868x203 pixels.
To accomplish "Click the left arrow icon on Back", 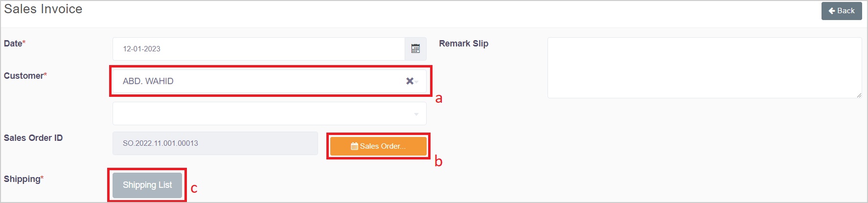I will click(832, 11).
